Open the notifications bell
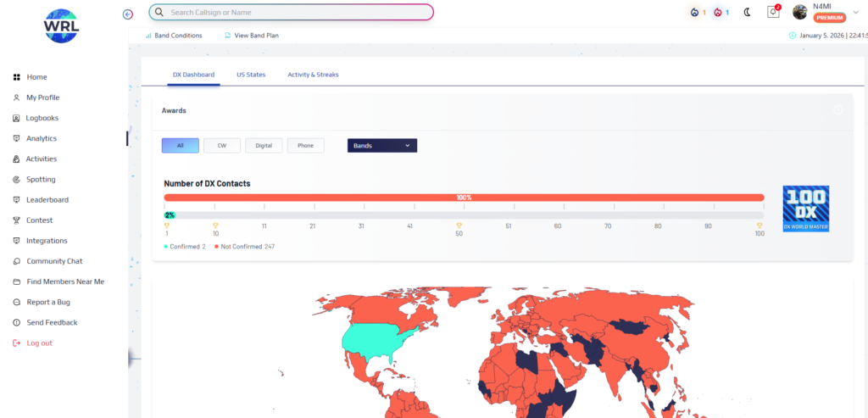 pyautogui.click(x=772, y=12)
